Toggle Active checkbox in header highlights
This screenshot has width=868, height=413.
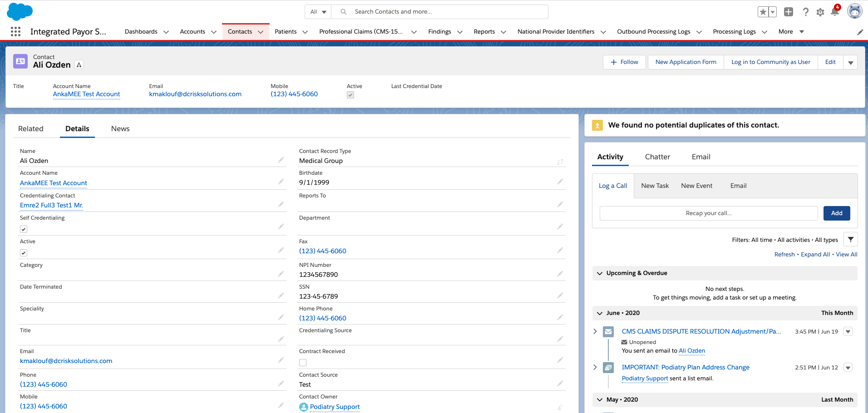[x=350, y=95]
